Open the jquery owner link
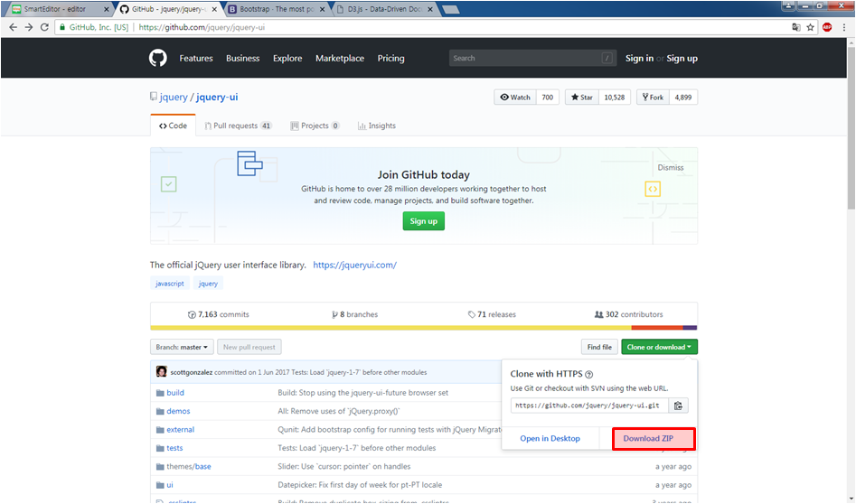This screenshot has height=504, width=856. click(174, 97)
